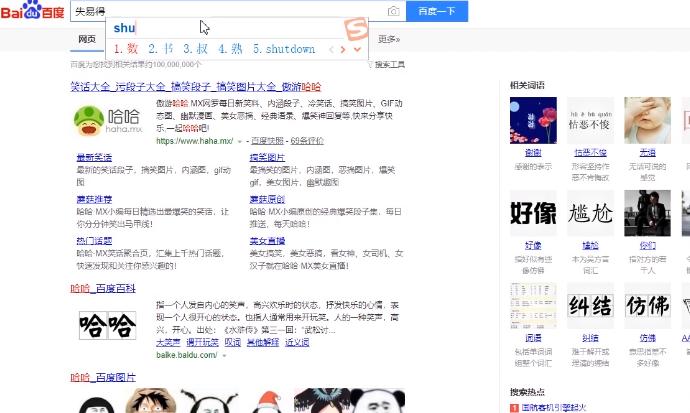Open 怙恶不悛 related term image
Screen dimensions: 690x413
pos(591,121)
